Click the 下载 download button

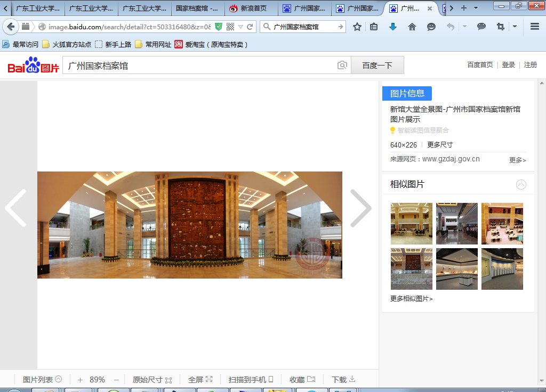click(x=343, y=380)
